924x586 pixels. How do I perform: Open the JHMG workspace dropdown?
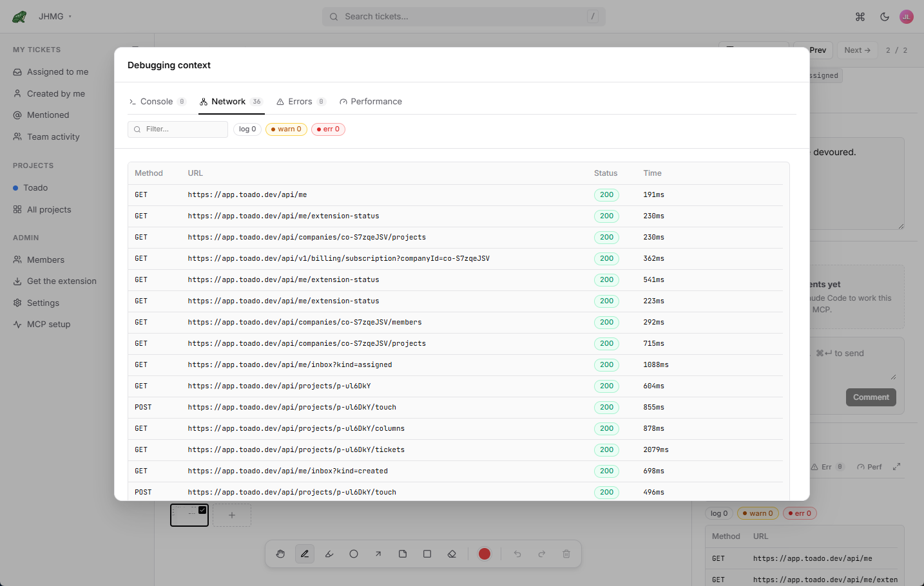point(55,17)
